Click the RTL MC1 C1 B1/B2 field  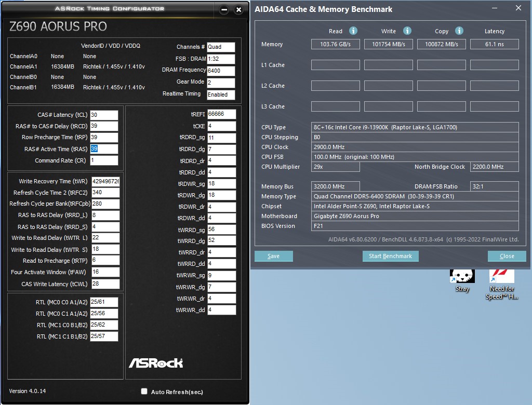click(x=104, y=336)
